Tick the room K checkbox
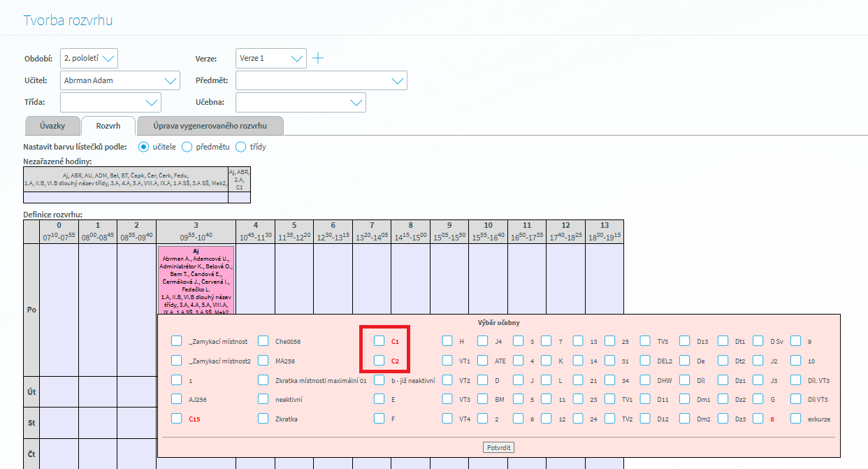The height and width of the screenshot is (469, 868). click(547, 361)
